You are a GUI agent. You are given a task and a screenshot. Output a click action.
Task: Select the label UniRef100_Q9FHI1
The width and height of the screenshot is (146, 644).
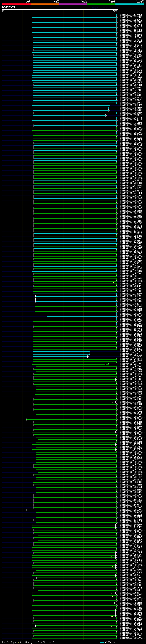tap(131, 48)
